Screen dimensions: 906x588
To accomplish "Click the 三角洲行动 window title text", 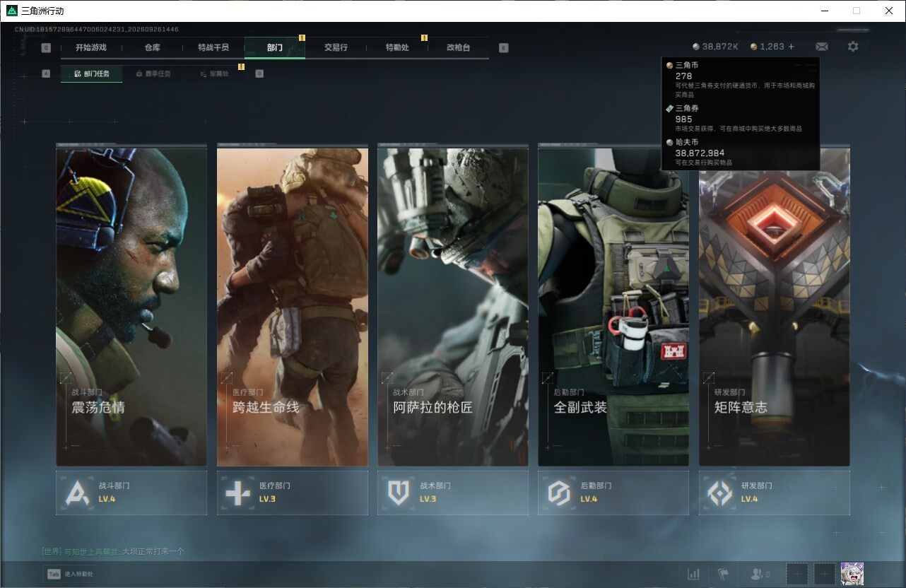I will [x=42, y=11].
